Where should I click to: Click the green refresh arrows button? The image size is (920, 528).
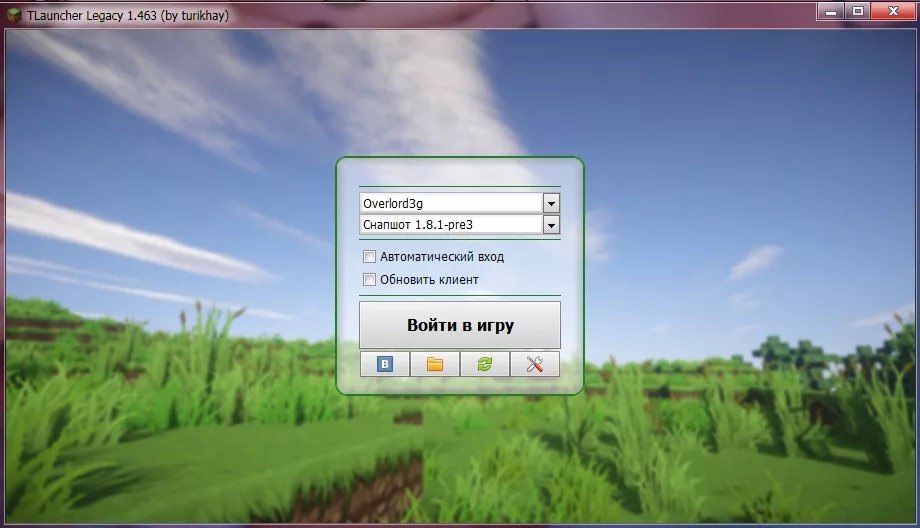click(485, 364)
